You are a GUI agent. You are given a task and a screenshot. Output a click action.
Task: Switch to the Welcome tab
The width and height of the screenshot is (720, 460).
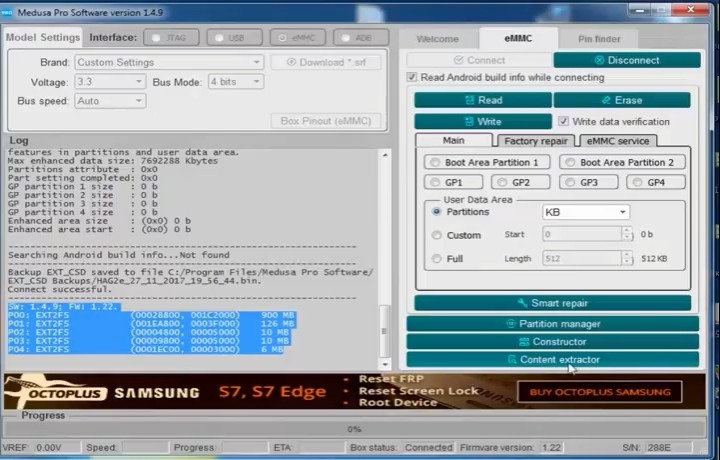[x=437, y=39]
